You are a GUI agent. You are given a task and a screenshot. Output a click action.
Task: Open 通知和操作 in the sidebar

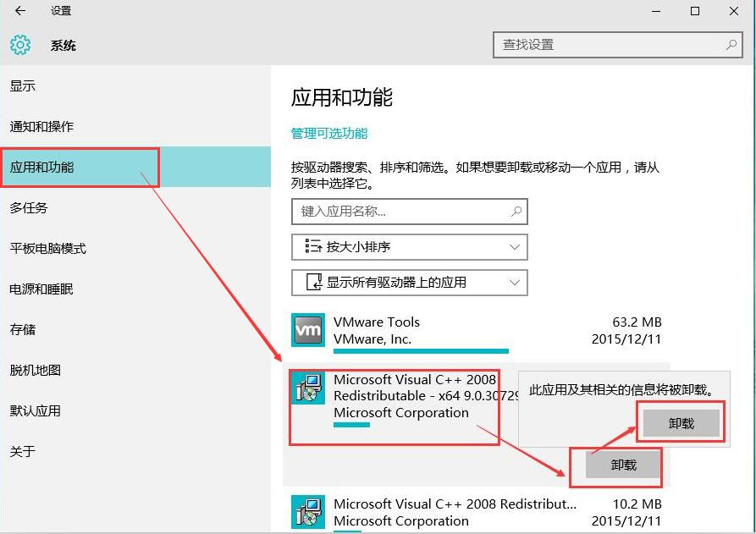(x=135, y=126)
